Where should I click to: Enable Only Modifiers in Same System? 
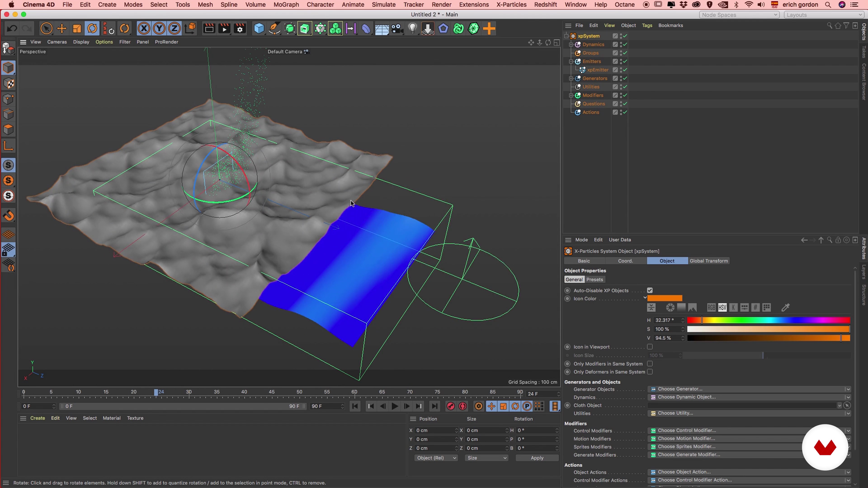click(x=650, y=364)
